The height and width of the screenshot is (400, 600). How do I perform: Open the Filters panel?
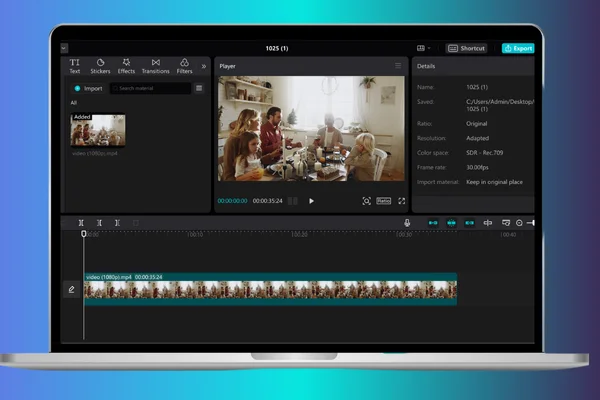click(184, 66)
